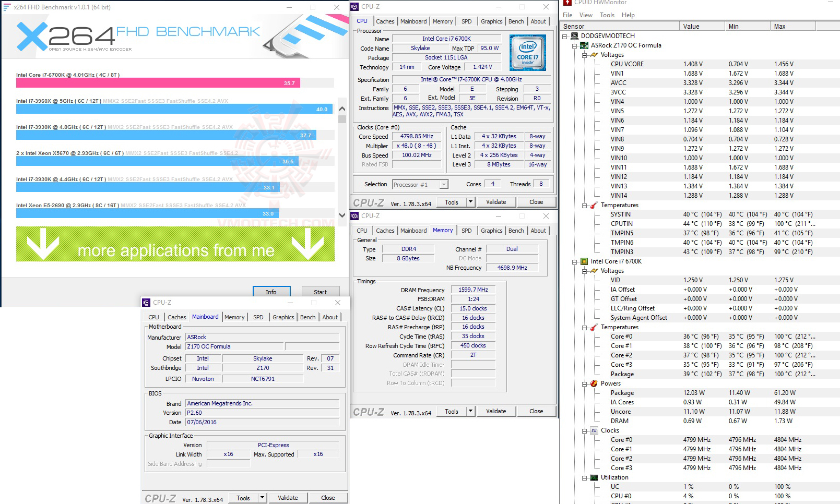
Task: Click the Max column header in HWMonitor
Action: [792, 27]
